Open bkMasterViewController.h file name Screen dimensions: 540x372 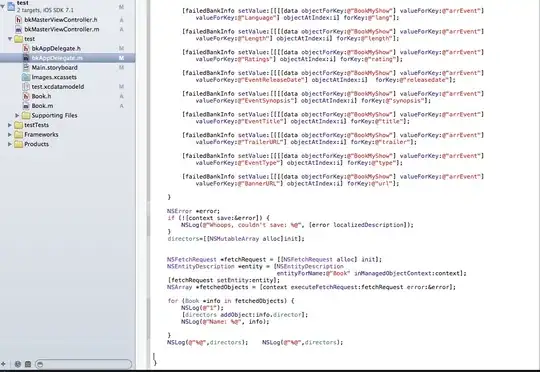[x=61, y=20]
